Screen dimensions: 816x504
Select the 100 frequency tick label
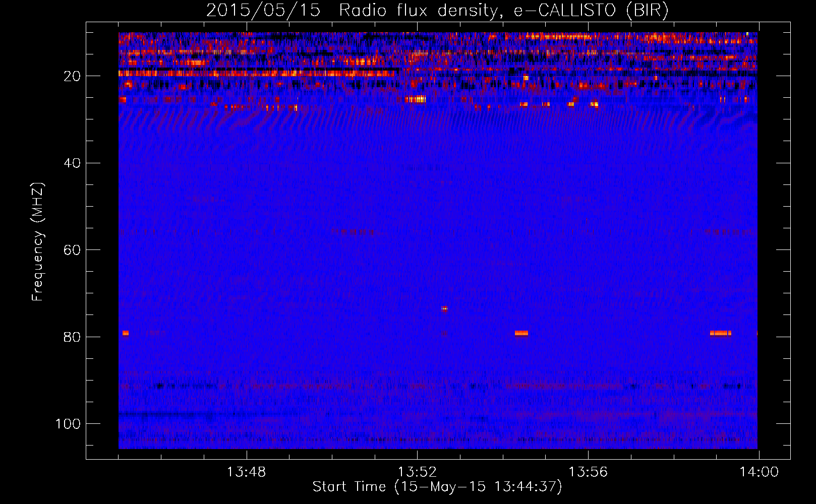[68, 424]
